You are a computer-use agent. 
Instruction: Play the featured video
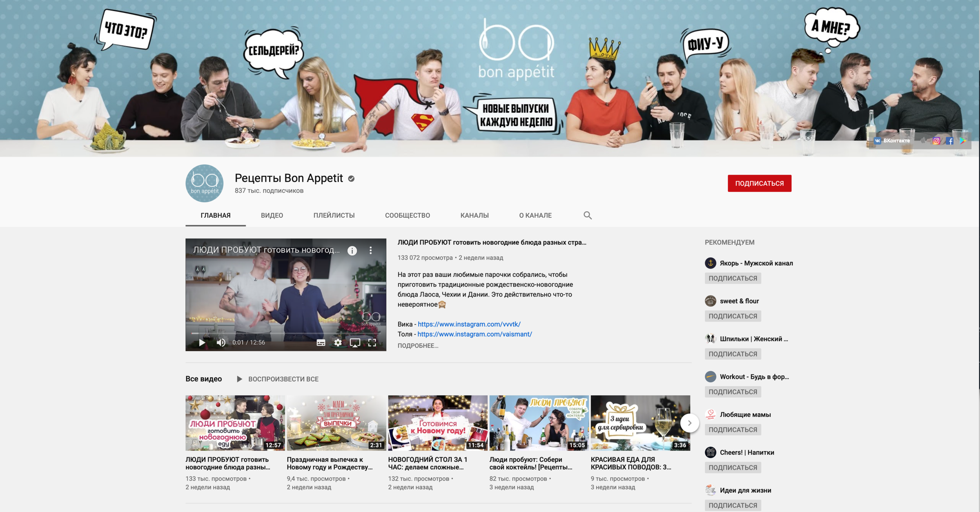point(202,343)
